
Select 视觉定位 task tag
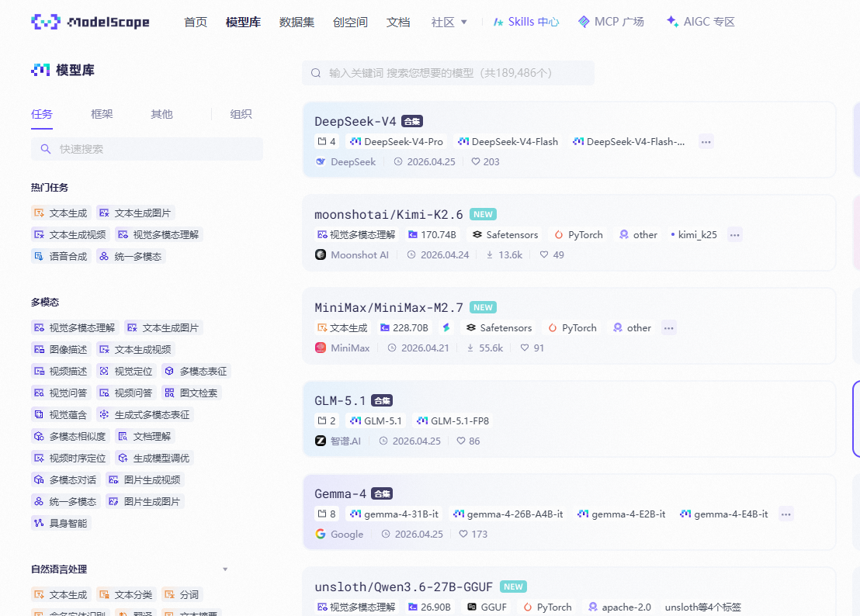[x=127, y=371]
